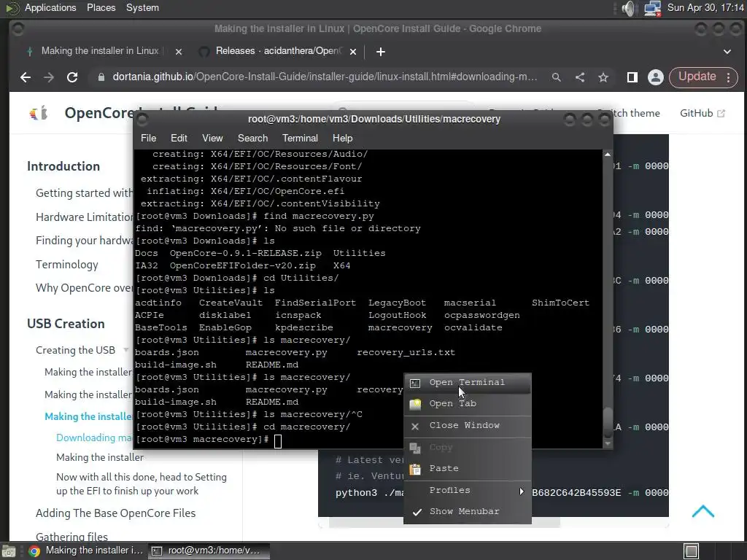Viewport: 747px width, 560px height.
Task: Open the 'Terminology' sidebar link
Action: tap(66, 265)
